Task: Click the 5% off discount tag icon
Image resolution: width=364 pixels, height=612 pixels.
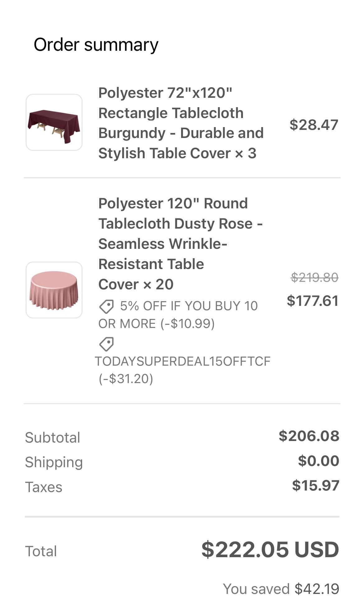Action: click(106, 306)
